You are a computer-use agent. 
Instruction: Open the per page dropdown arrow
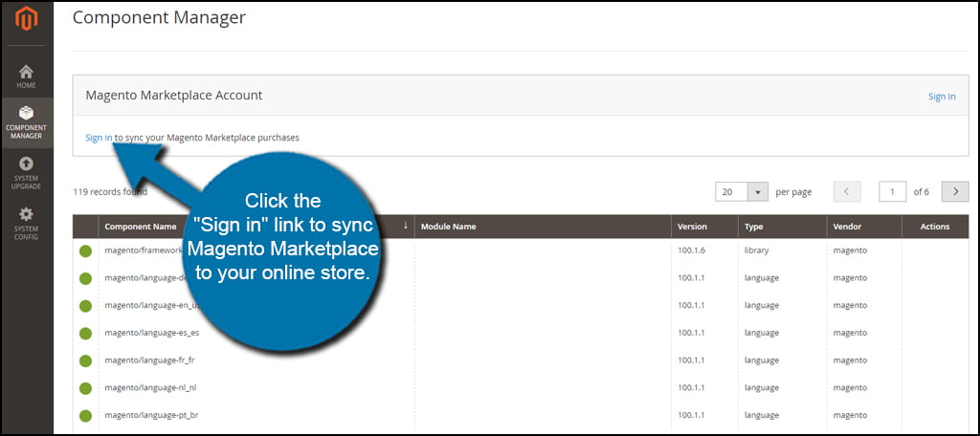tap(758, 192)
